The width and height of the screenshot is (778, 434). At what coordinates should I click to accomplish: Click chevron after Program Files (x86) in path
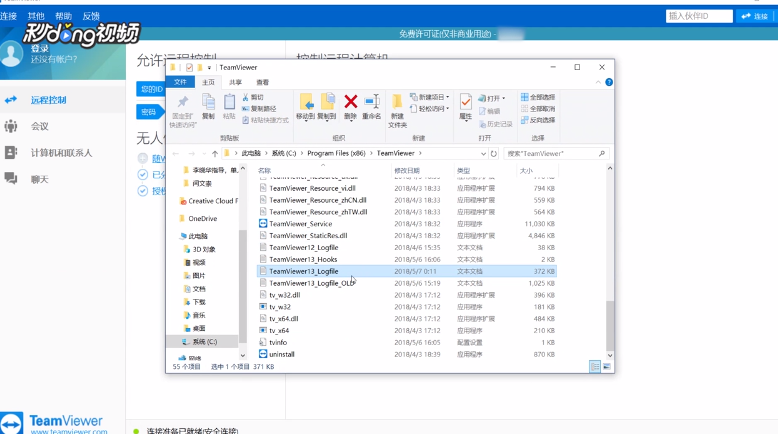370,153
